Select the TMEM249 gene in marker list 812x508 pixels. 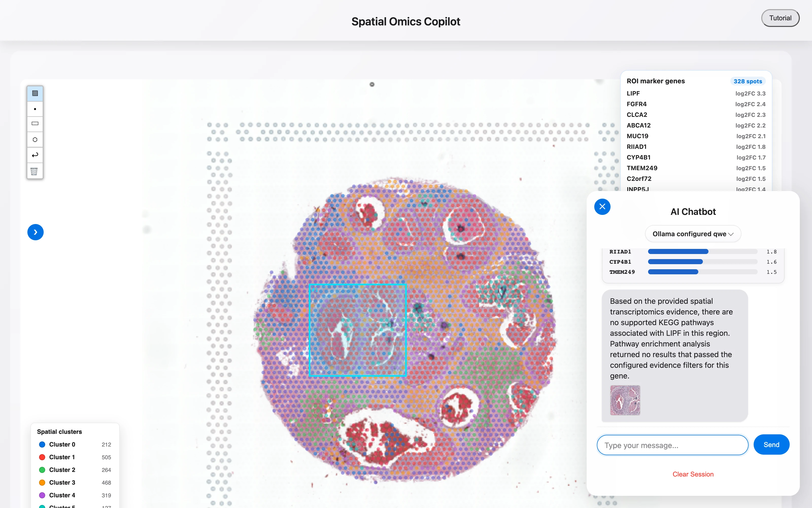tap(696, 168)
